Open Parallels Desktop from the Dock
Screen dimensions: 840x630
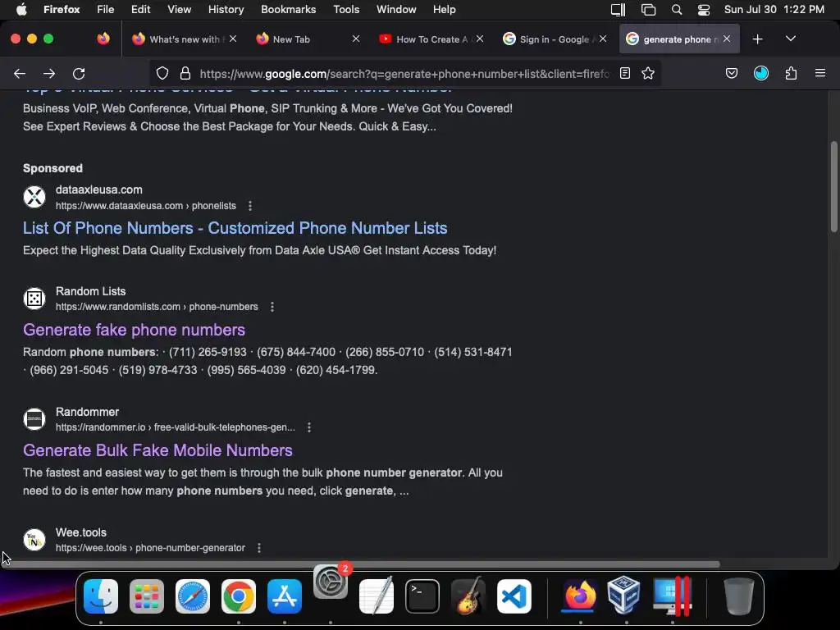coord(673,596)
